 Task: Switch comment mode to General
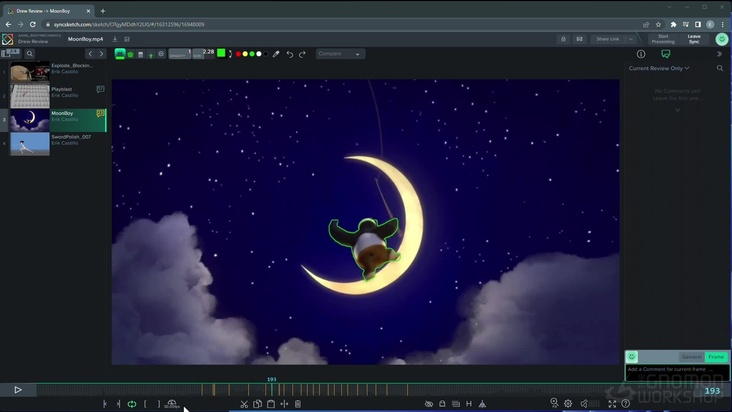click(691, 357)
